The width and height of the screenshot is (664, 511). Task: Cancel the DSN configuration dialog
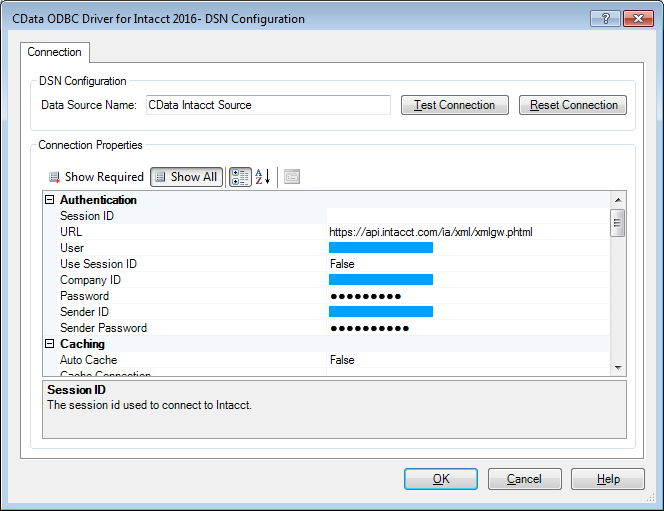[x=525, y=479]
